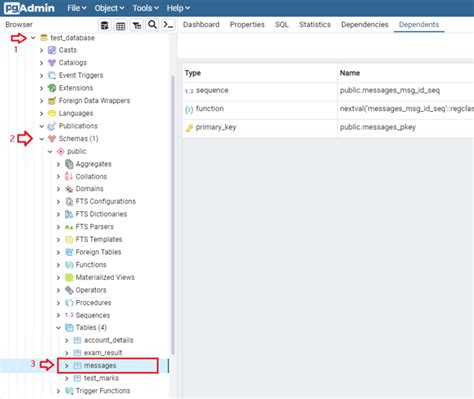
Task: Click the public schema icon
Action: (x=60, y=151)
